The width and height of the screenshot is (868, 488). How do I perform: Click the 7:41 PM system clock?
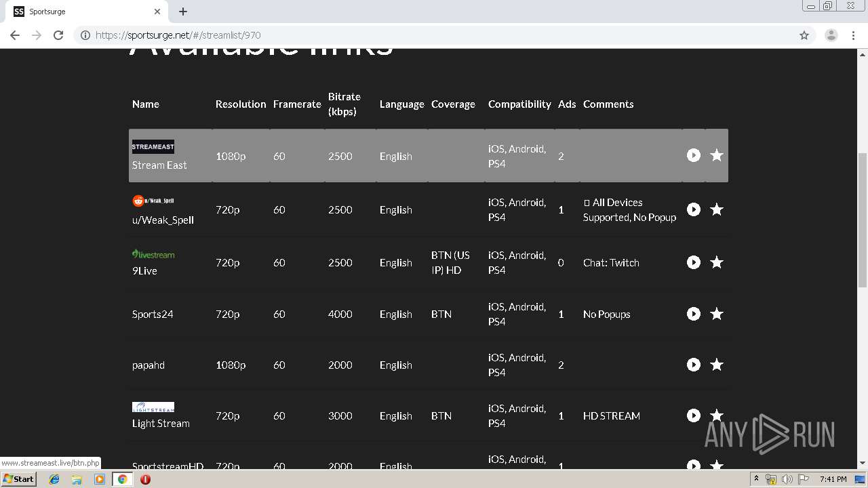pos(833,479)
